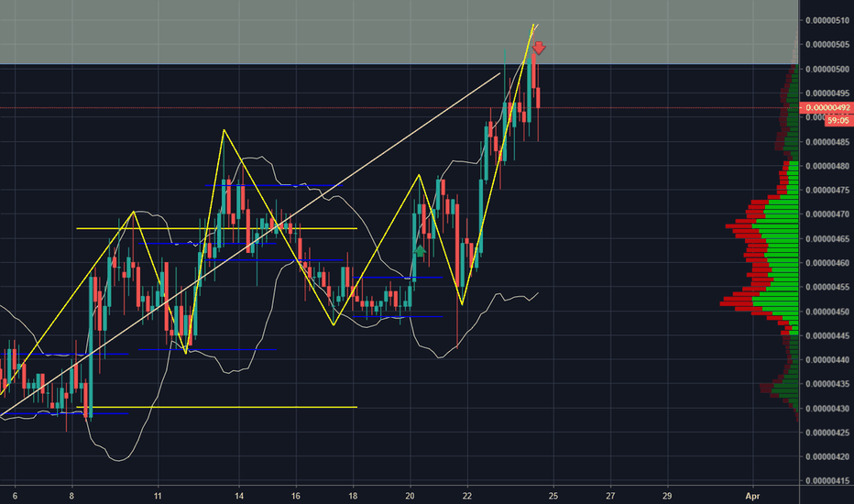This screenshot has width=854, height=504.
Task: Click the green up arrow buy marker
Action: (x=420, y=251)
